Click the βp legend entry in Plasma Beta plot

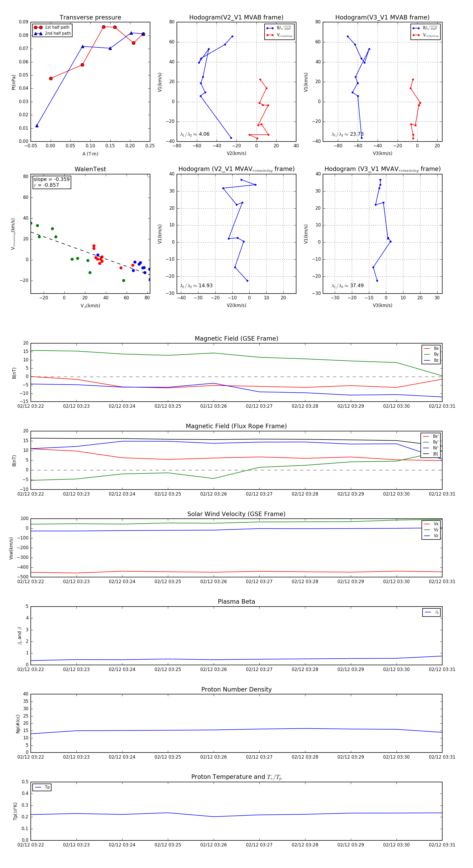click(431, 612)
